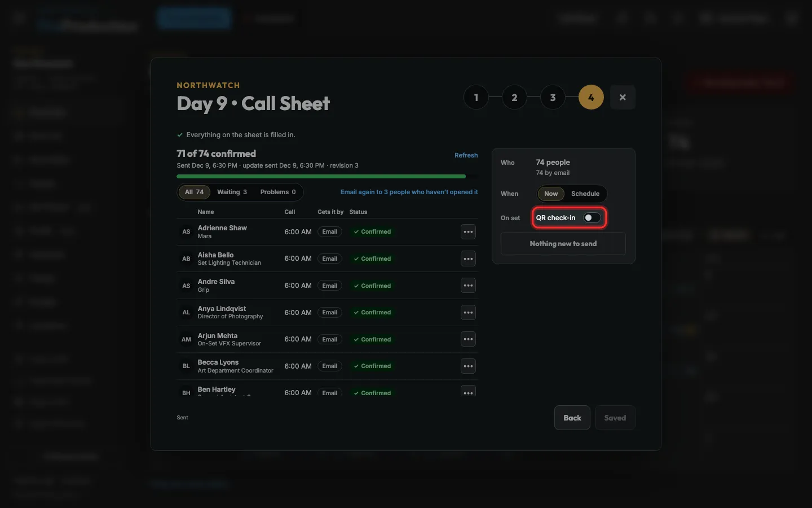This screenshot has height=508, width=812.
Task: Click Adrienne Shaw's AS avatar
Action: click(186, 232)
